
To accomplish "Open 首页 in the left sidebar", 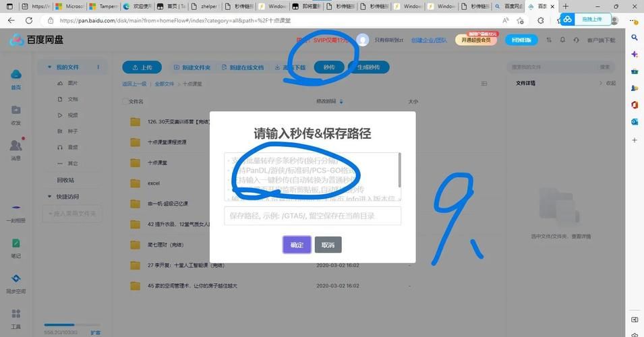I will pyautogui.click(x=16, y=80).
